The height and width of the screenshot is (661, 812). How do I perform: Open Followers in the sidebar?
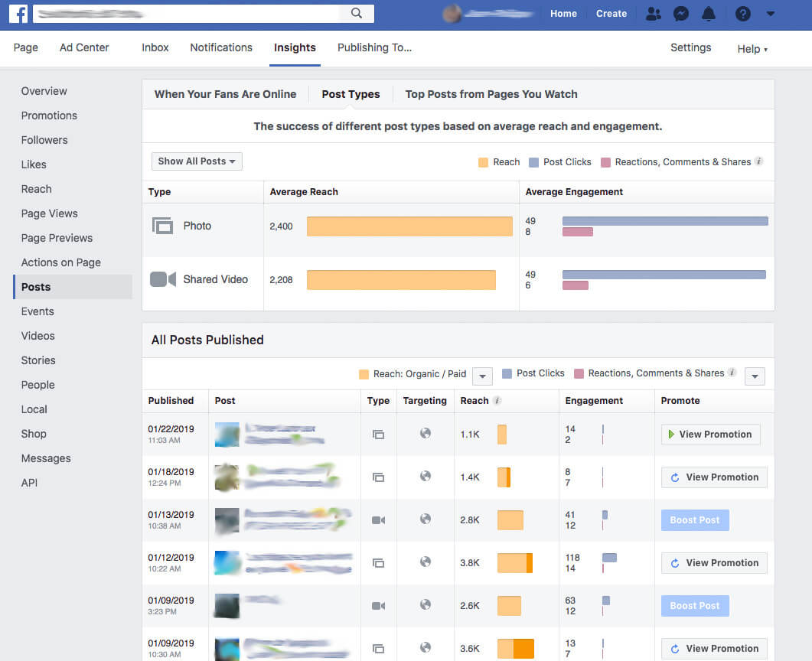pyautogui.click(x=44, y=140)
